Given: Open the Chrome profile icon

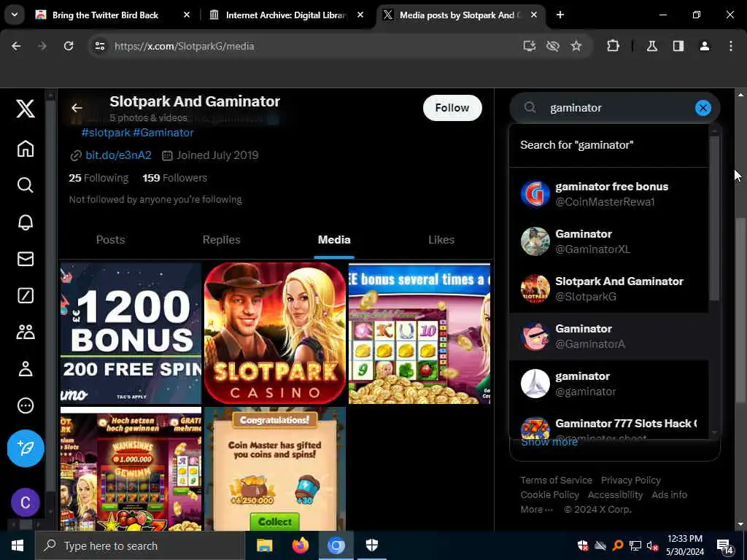Looking at the screenshot, I should pos(705,46).
